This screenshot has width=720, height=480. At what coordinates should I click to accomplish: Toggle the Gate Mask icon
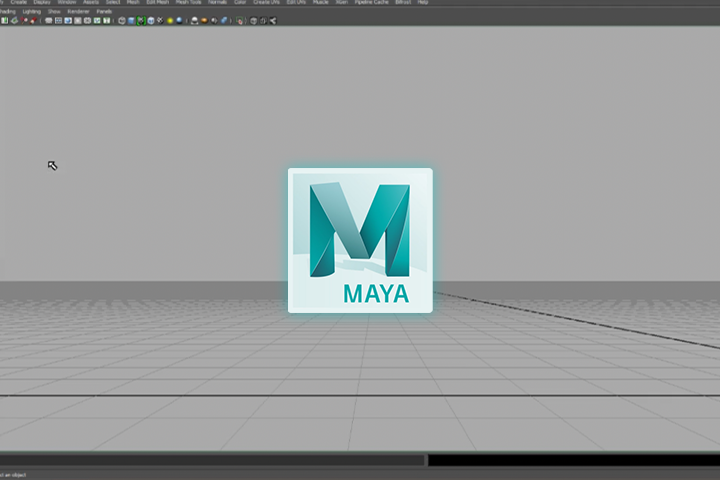pyautogui.click(x=78, y=21)
